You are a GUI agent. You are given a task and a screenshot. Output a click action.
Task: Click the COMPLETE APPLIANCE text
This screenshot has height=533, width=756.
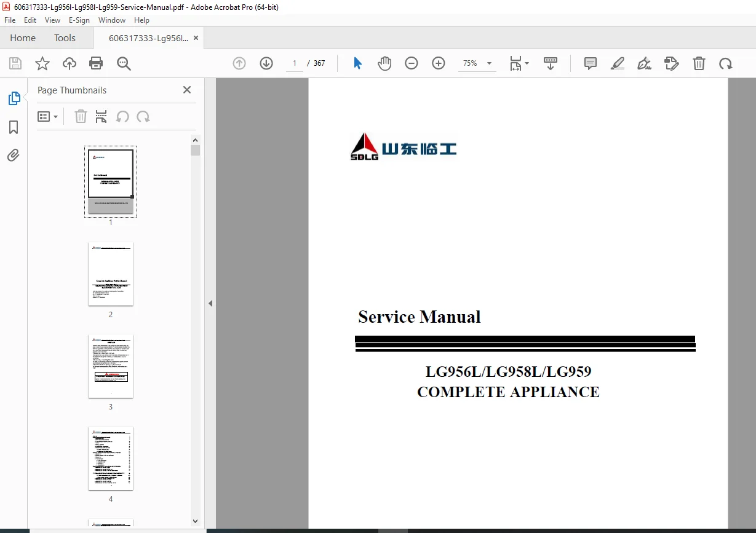click(x=508, y=392)
